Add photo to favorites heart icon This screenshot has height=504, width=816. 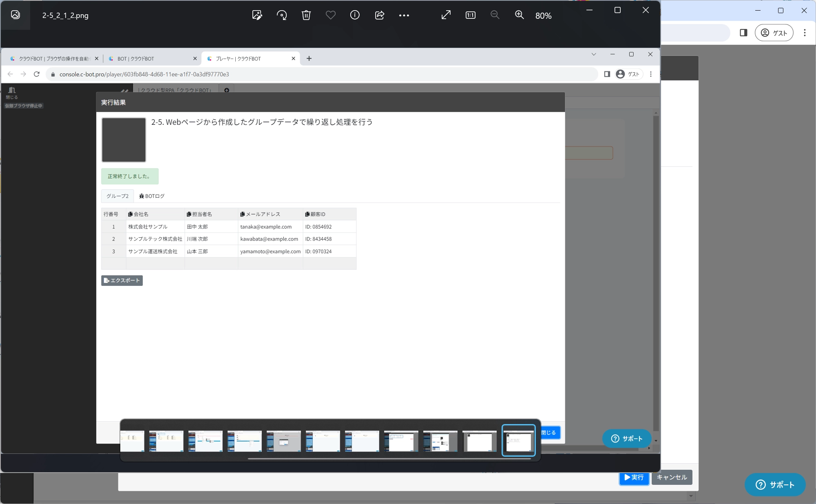[330, 15]
